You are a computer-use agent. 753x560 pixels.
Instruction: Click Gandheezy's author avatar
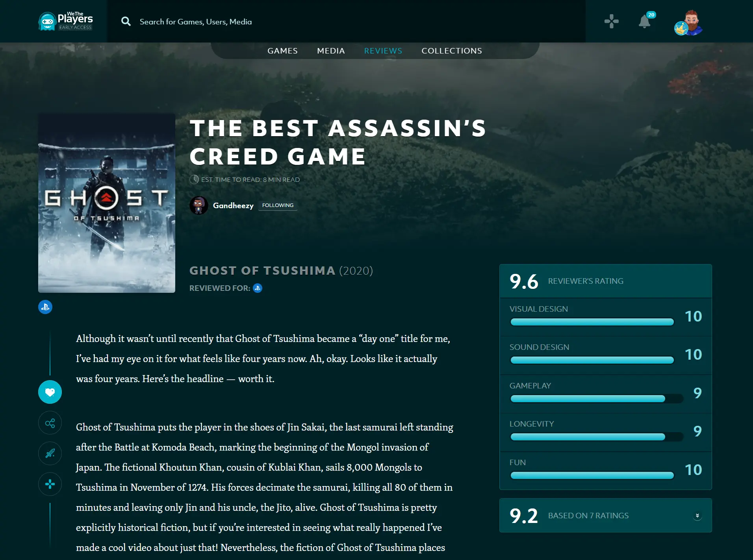click(x=198, y=205)
